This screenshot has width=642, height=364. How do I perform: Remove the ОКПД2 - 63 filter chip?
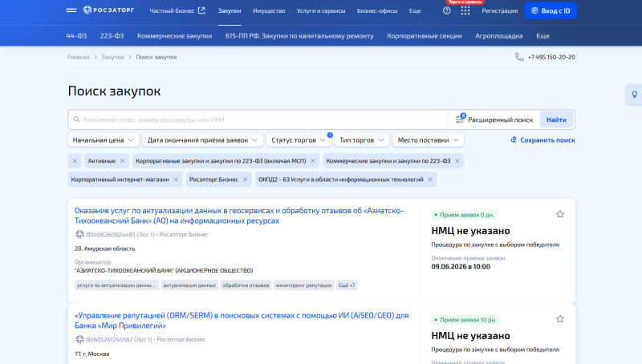(430, 180)
